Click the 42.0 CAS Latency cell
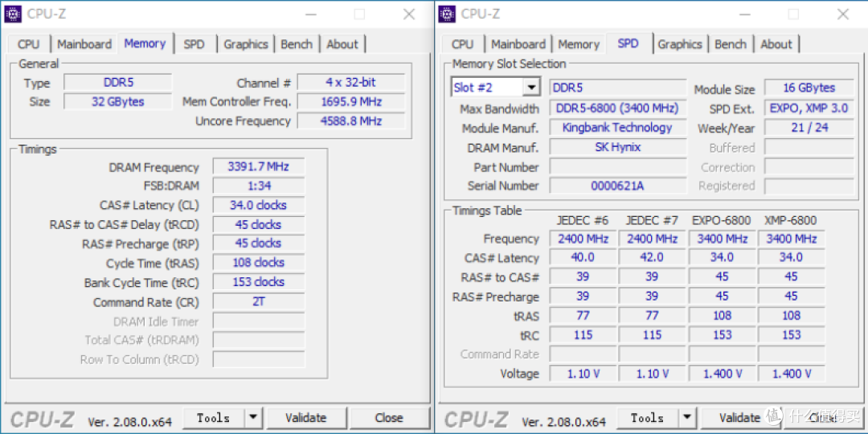Screen dimensions: 868x434 tap(652, 257)
